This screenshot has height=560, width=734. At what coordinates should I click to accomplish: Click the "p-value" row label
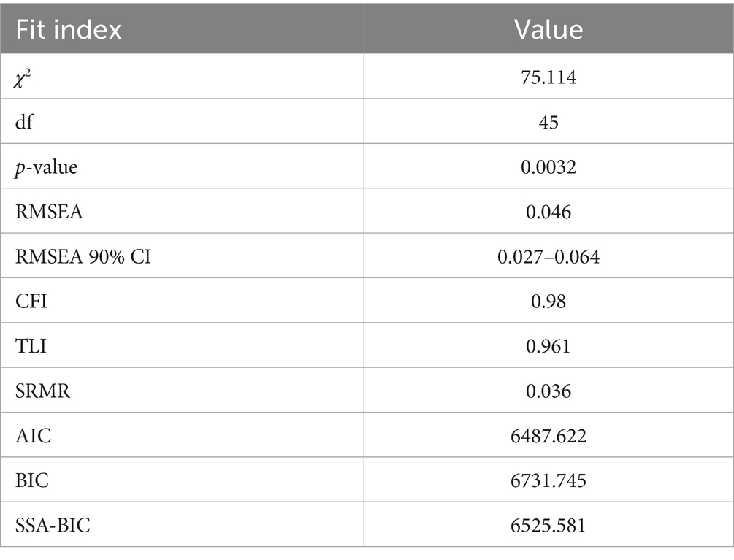tap(45, 167)
